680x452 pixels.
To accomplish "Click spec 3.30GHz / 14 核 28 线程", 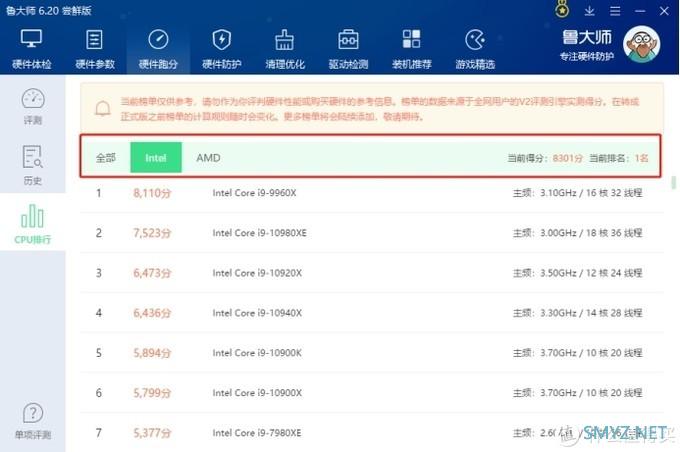I will tap(591, 313).
